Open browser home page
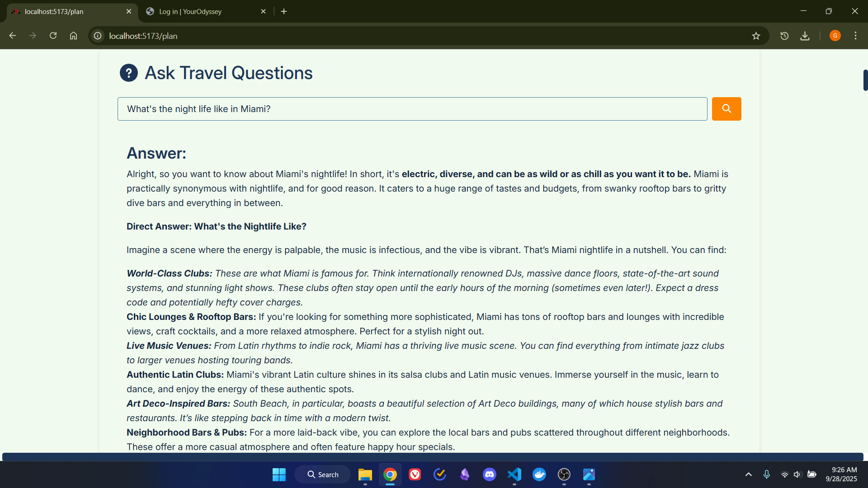Viewport: 868px width, 488px height. click(73, 36)
